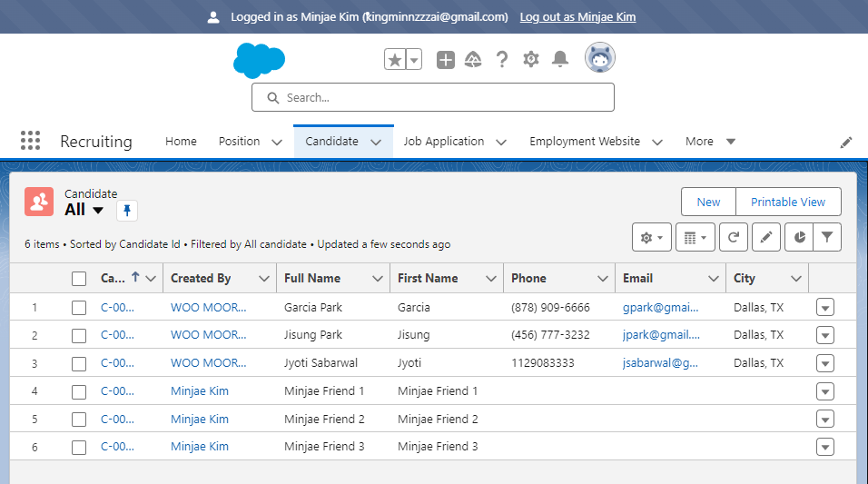868x484 pixels.
Task: Open user profile avatar menu
Action: 600,57
